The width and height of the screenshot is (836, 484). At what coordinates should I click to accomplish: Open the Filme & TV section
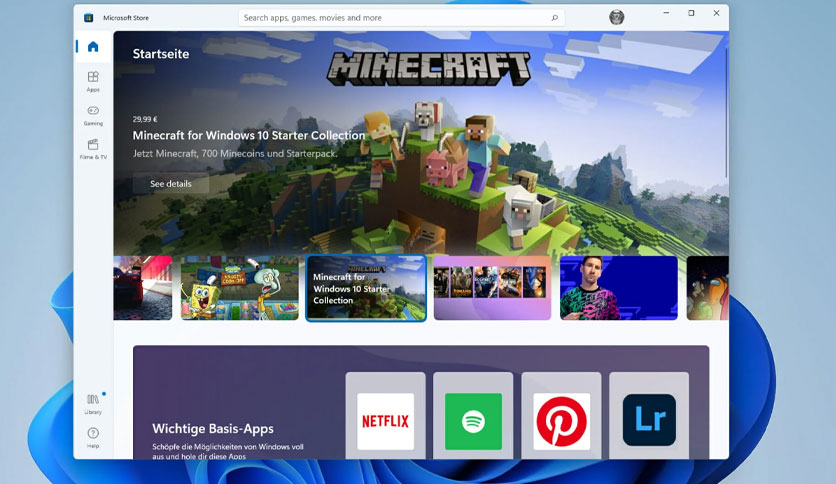coord(93,149)
